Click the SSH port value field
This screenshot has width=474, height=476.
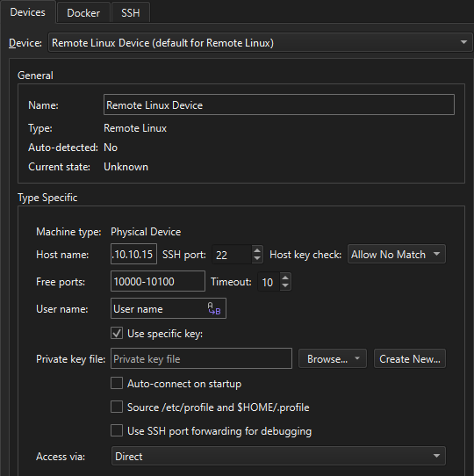coord(232,255)
